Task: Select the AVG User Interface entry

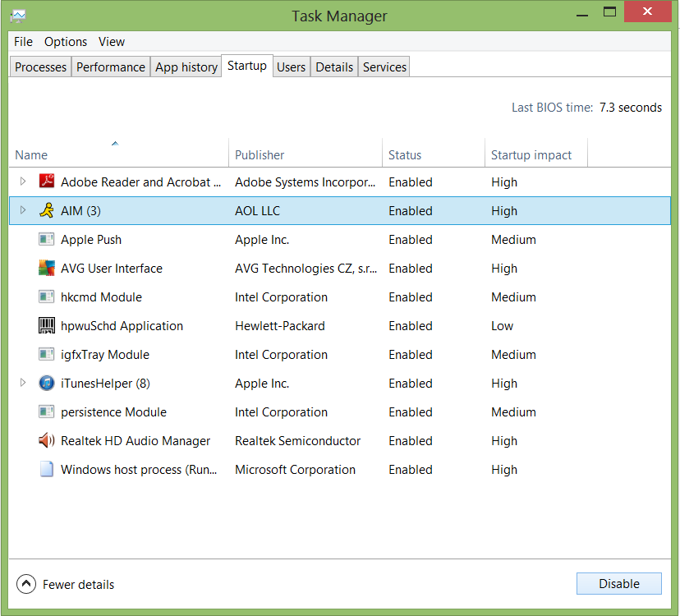Action: click(x=112, y=268)
